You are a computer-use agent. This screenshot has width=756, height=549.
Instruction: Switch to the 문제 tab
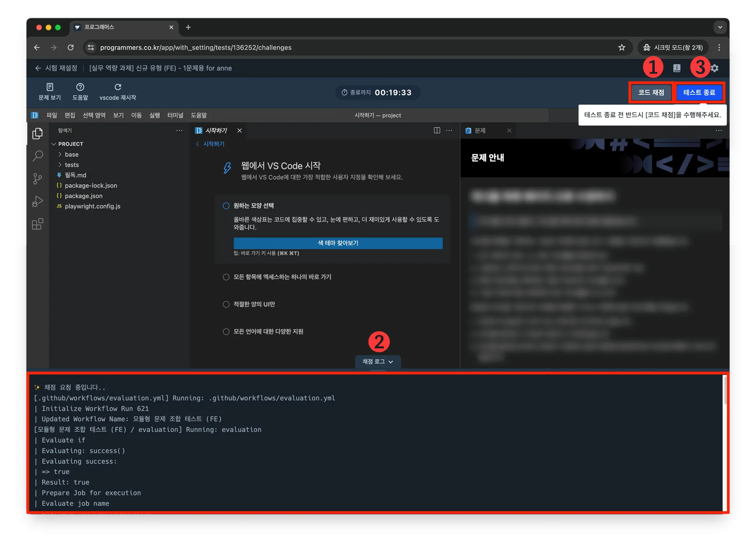click(x=480, y=130)
